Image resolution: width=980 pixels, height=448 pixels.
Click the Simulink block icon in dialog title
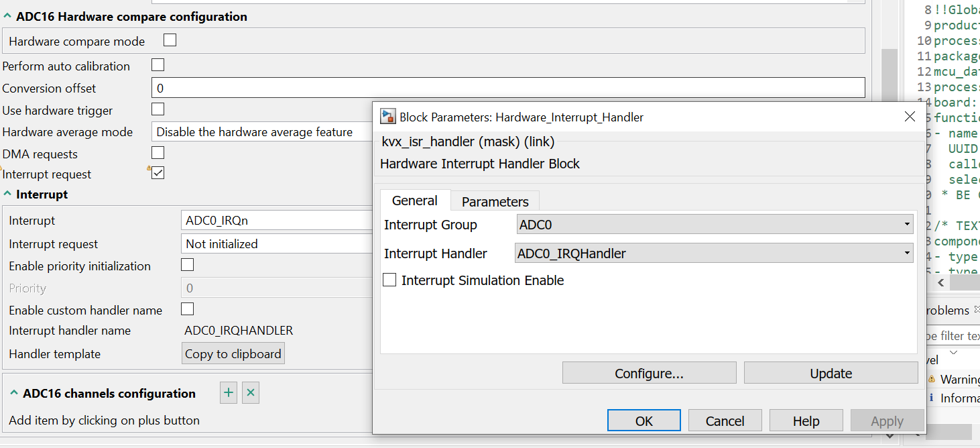click(x=387, y=117)
